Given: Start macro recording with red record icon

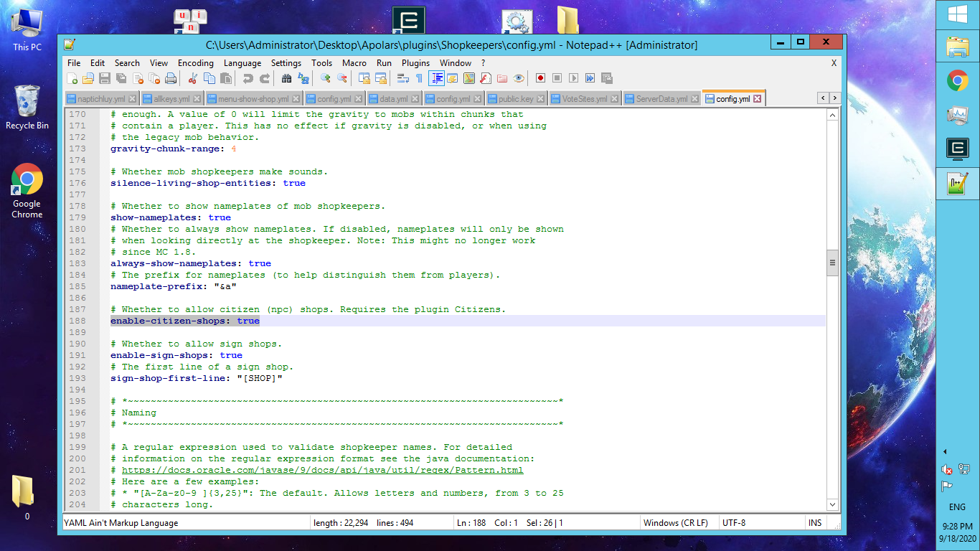Looking at the screenshot, I should tap(540, 78).
